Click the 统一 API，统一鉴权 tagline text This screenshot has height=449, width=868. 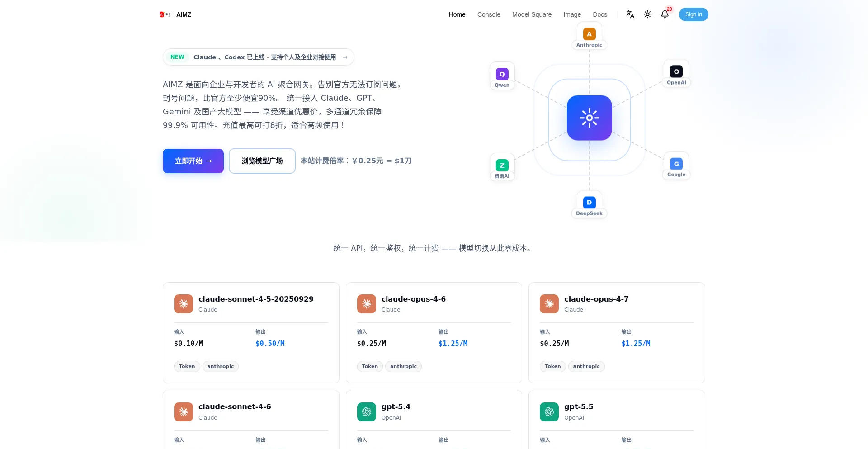pyautogui.click(x=434, y=248)
